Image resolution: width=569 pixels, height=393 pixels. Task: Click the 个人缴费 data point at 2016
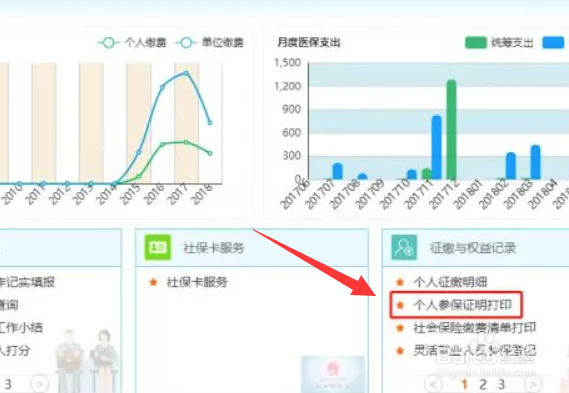tap(162, 144)
